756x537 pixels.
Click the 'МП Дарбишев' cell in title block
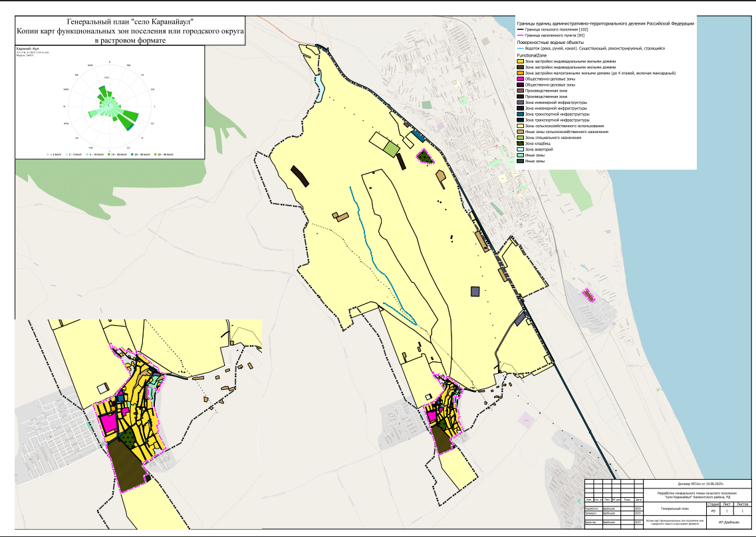tap(727, 522)
